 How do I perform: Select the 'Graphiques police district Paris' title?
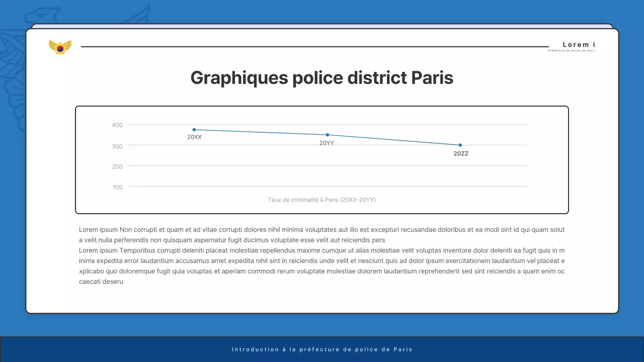tap(322, 78)
